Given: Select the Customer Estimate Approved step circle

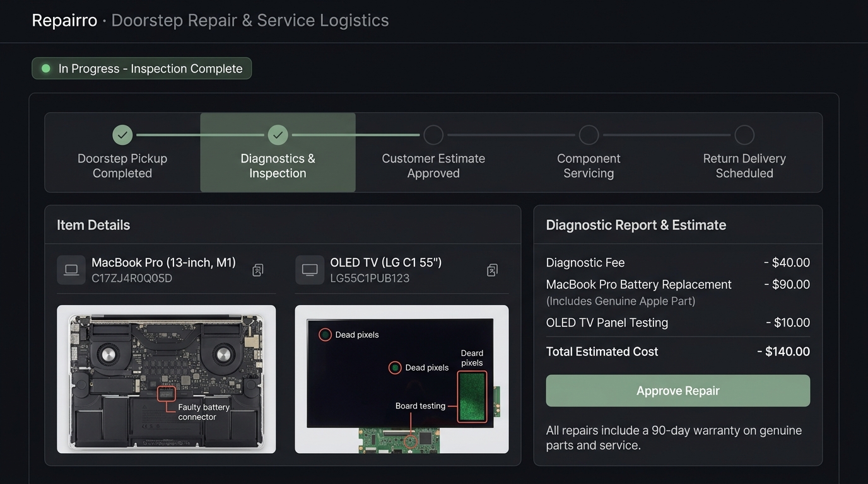Looking at the screenshot, I should (x=433, y=135).
